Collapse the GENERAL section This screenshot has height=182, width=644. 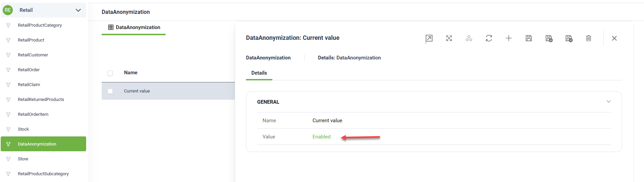[608, 102]
